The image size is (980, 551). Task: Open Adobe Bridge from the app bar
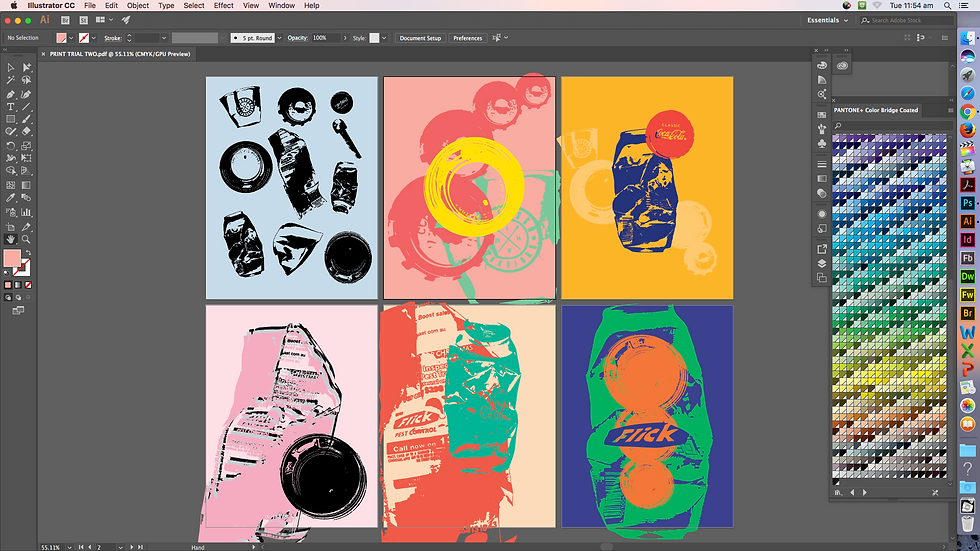(65, 20)
